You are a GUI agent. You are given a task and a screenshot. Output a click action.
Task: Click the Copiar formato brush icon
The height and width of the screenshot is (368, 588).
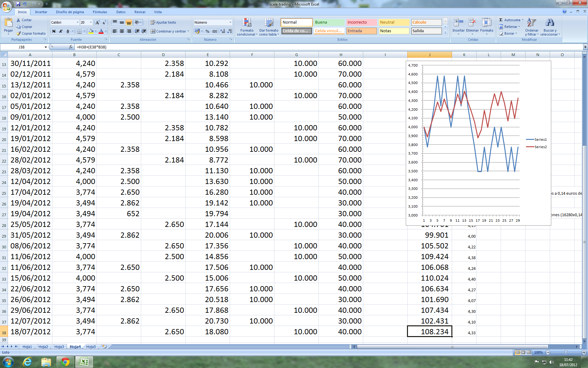click(x=19, y=33)
